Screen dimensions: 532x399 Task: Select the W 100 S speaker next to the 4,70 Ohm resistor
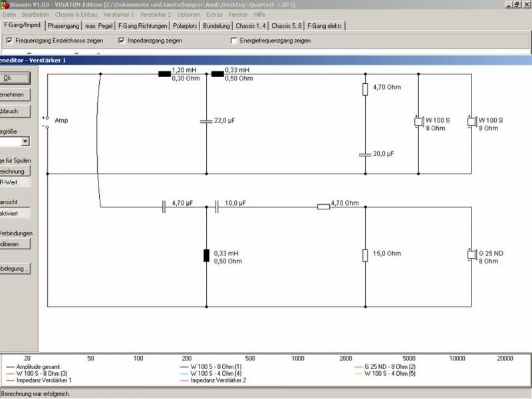click(x=420, y=121)
